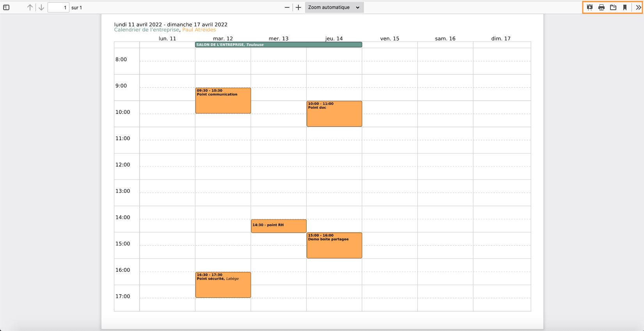
Task: Zoom in with the plus button
Action: [298, 7]
